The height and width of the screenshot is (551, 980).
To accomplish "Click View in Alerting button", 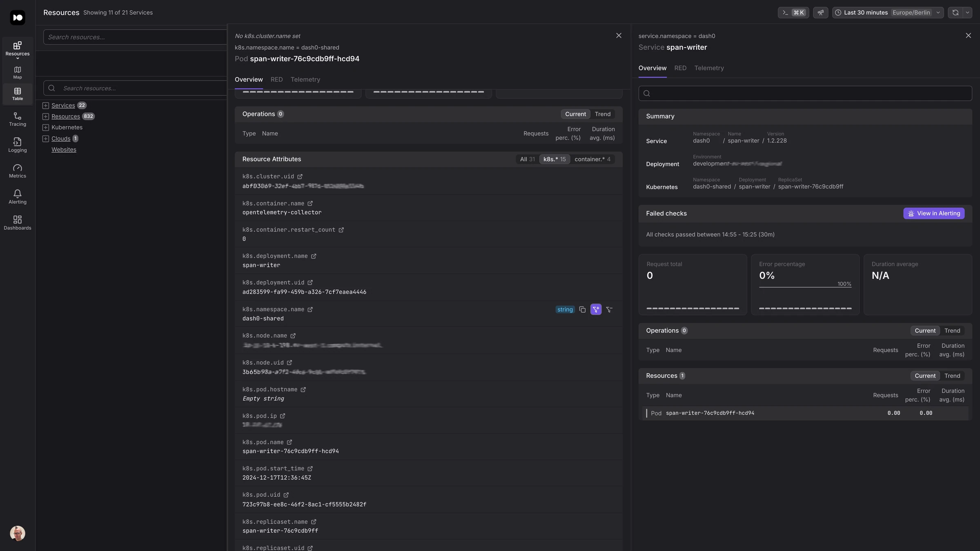I will (934, 213).
